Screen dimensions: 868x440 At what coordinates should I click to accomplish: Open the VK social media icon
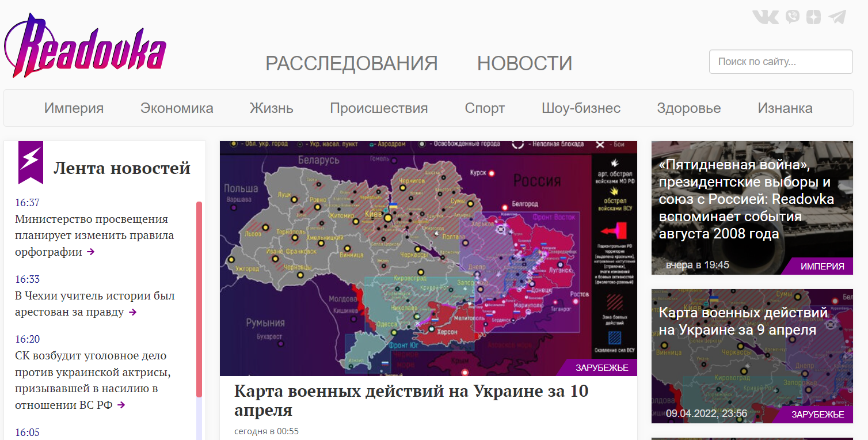point(765,17)
